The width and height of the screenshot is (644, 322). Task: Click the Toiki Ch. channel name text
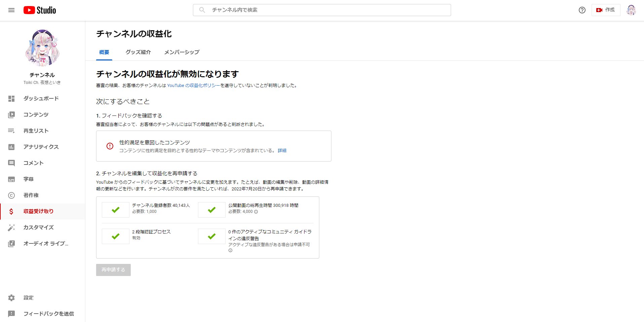42,82
